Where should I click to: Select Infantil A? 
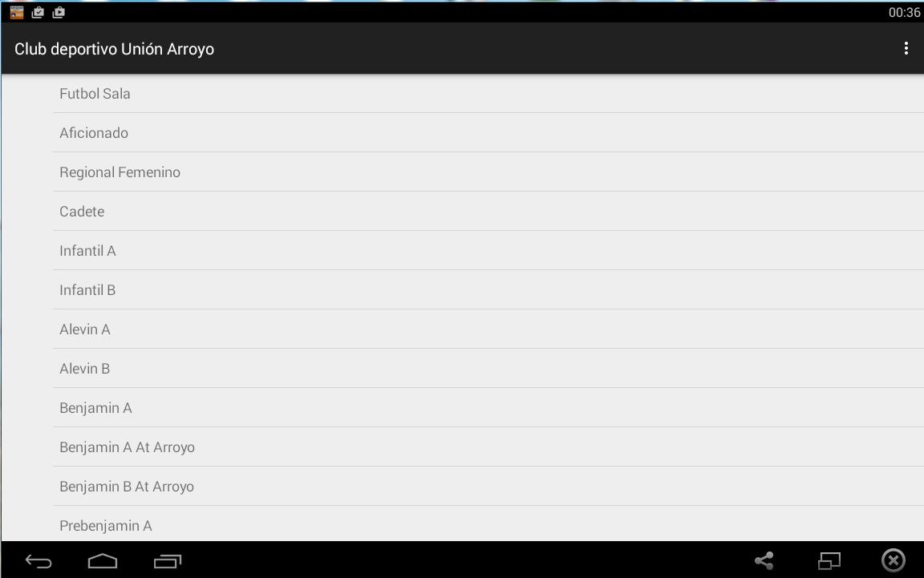click(x=87, y=251)
